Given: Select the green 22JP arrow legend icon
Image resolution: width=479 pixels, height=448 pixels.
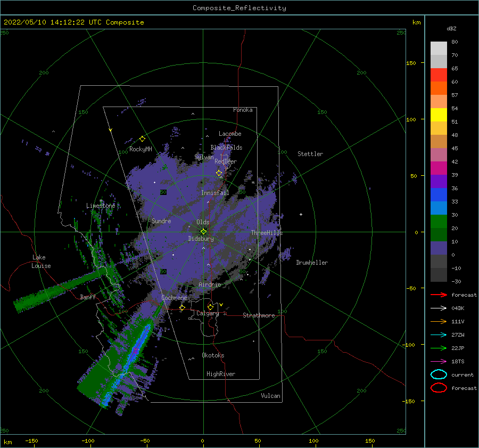Looking at the screenshot, I should [x=439, y=348].
